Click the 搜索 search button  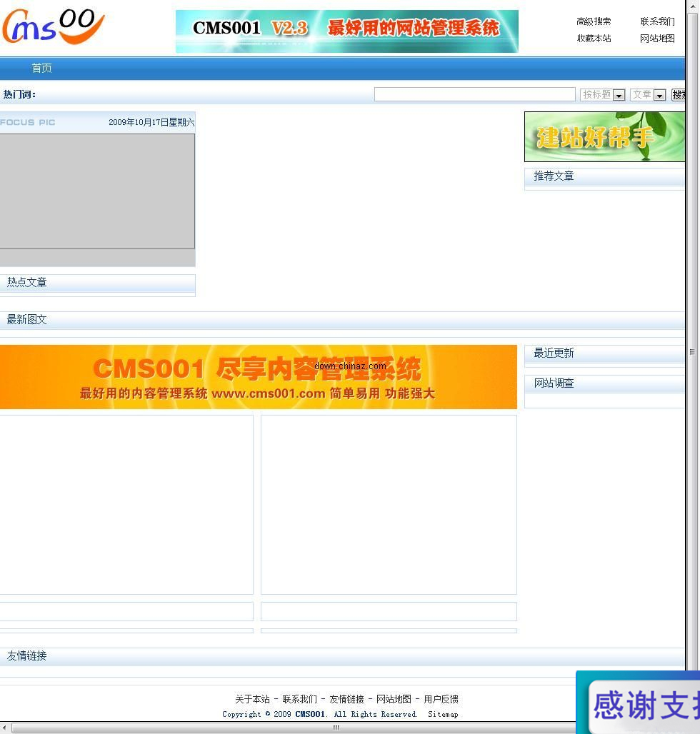click(679, 94)
